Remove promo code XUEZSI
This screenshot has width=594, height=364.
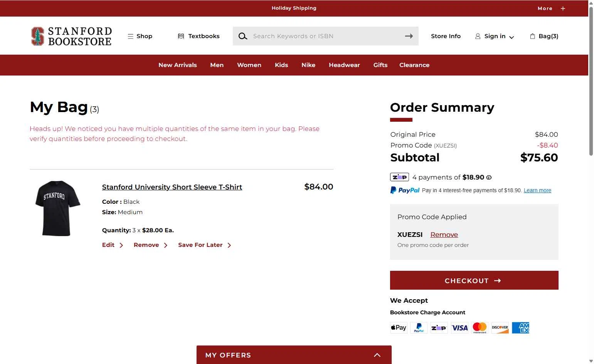(444, 235)
